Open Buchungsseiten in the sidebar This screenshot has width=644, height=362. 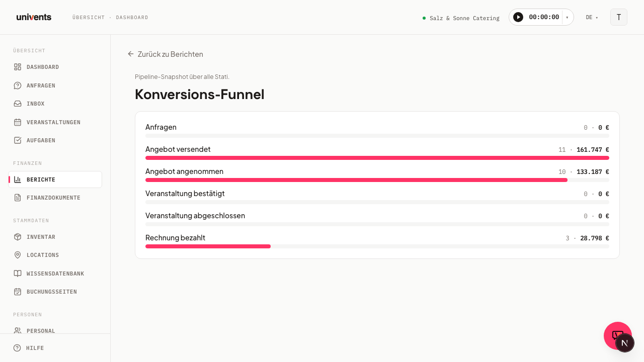click(55, 292)
